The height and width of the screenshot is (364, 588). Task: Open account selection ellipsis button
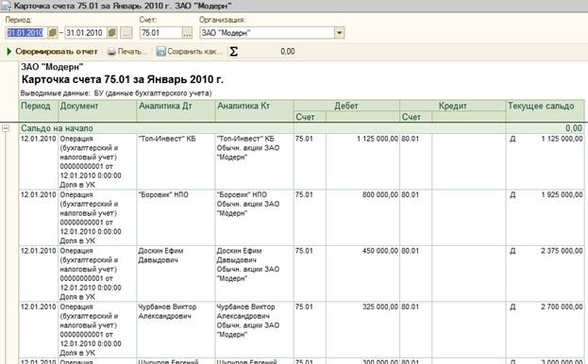click(x=187, y=33)
